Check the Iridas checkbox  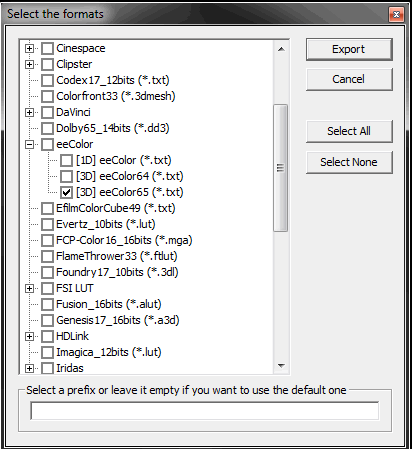47,368
